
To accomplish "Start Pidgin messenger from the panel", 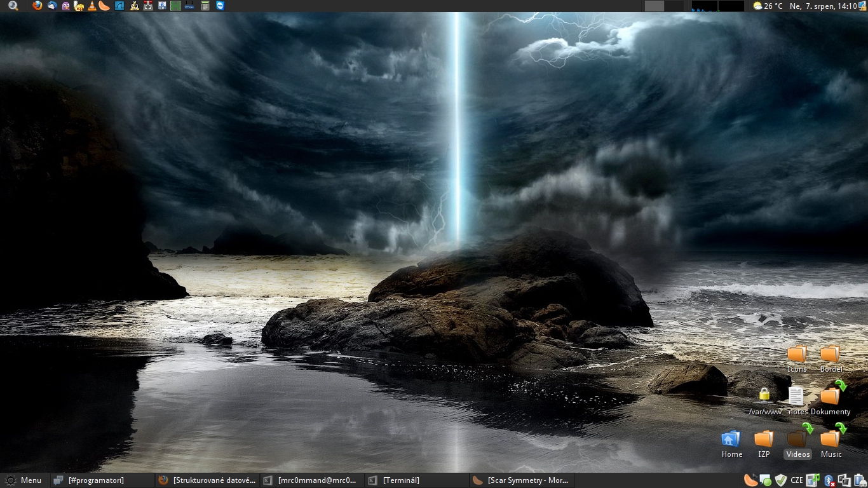I will 65,6.
